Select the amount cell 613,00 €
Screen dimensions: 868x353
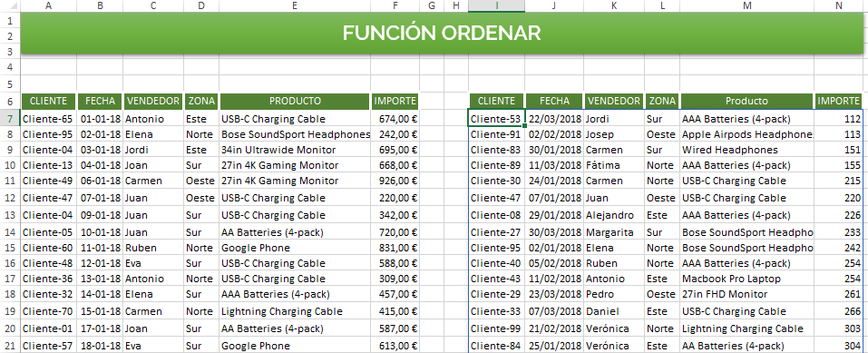[x=395, y=346]
